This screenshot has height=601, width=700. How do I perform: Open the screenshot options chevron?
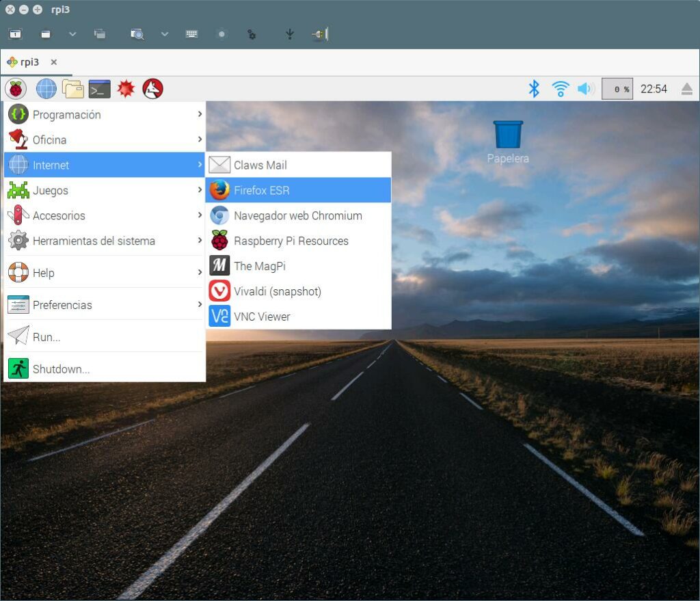pyautogui.click(x=163, y=34)
